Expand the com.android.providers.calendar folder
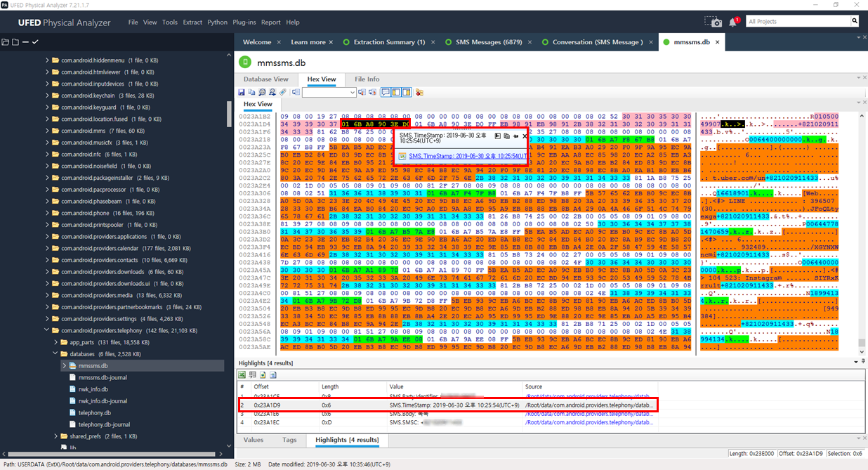This screenshot has width=868, height=470. (x=47, y=249)
